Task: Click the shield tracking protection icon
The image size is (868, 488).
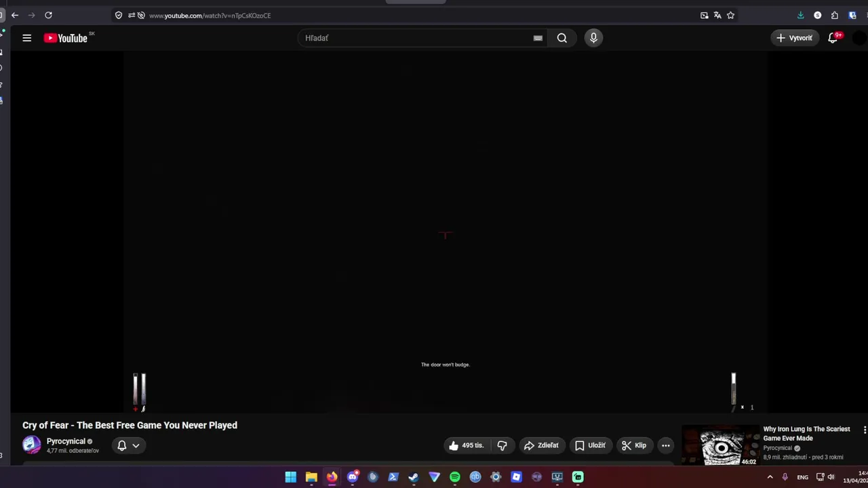Action: 119,15
